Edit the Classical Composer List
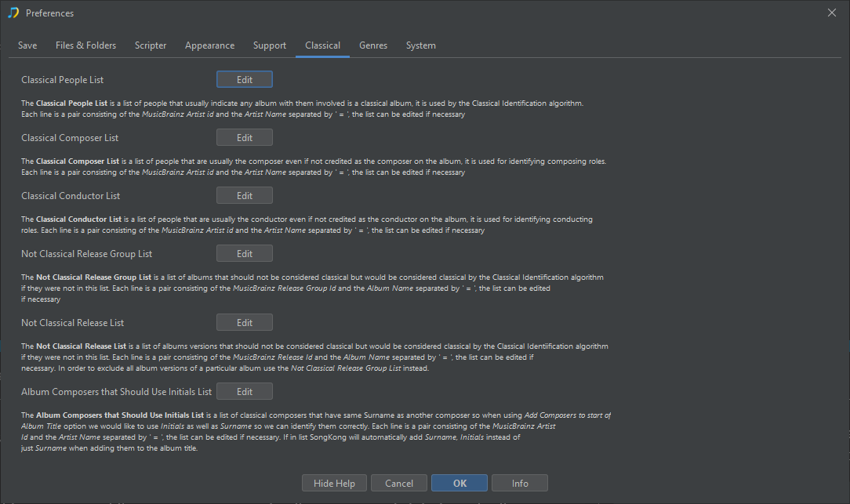This screenshot has height=504, width=850. pyautogui.click(x=245, y=138)
